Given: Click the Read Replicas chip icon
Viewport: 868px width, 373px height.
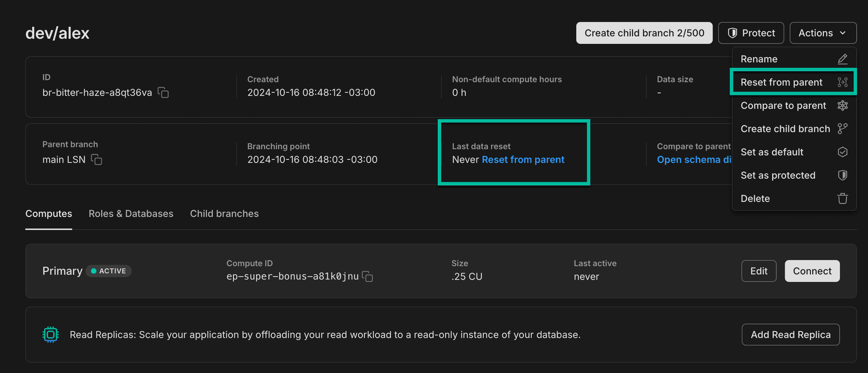Looking at the screenshot, I should (x=51, y=335).
